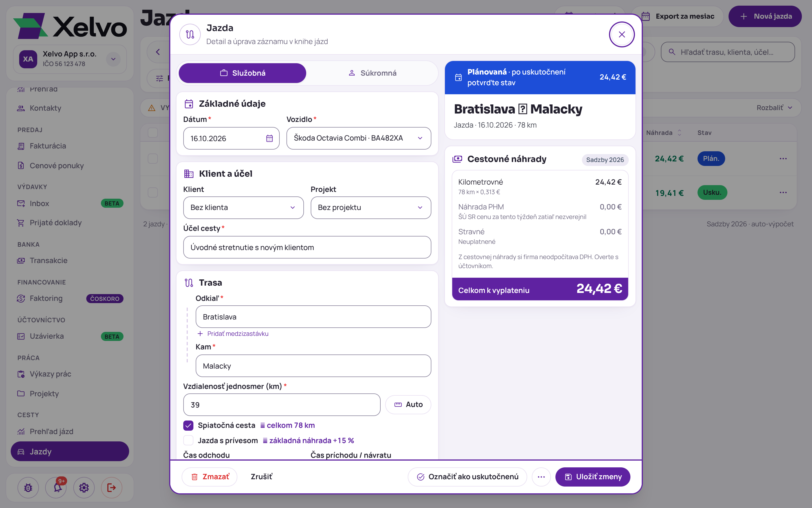The width and height of the screenshot is (812, 508).
Task: Click the Vzdialenosť jednosmer km field
Action: coord(281,405)
